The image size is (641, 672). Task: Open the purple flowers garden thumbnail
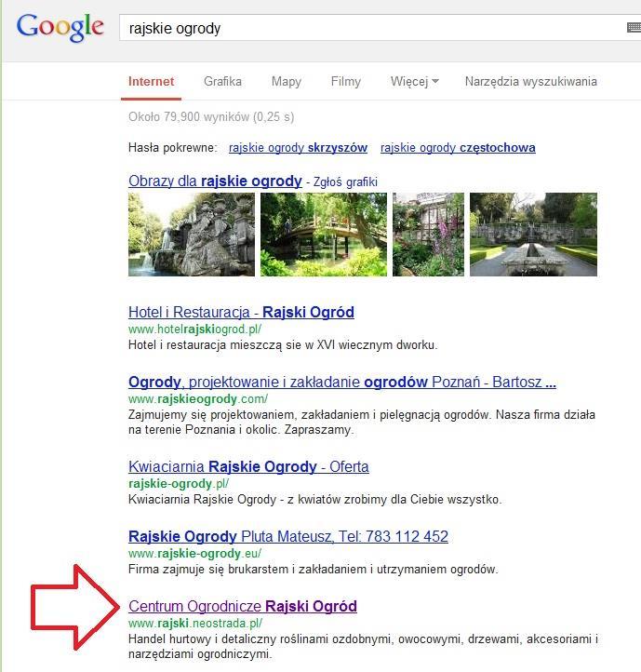coord(428,235)
